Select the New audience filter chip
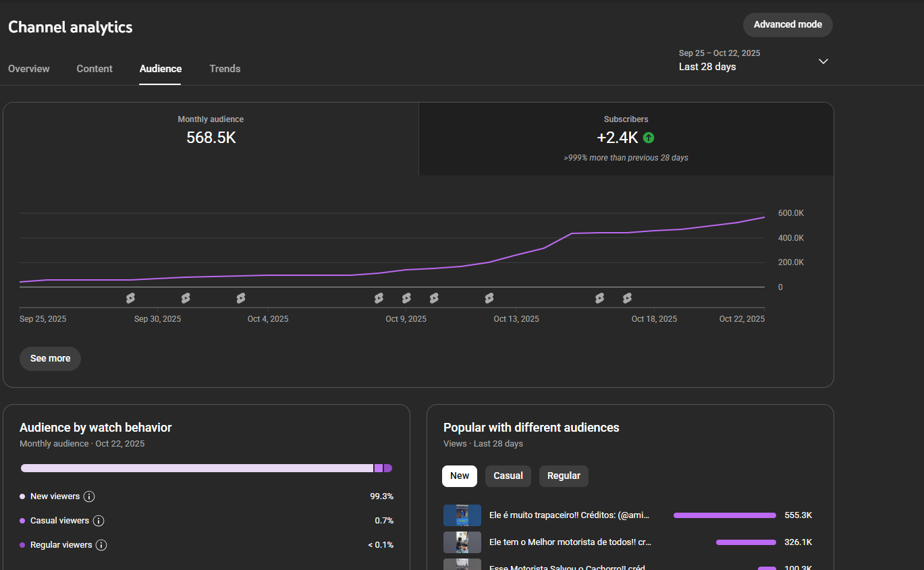Viewport: 924px width, 570px height. pyautogui.click(x=460, y=476)
